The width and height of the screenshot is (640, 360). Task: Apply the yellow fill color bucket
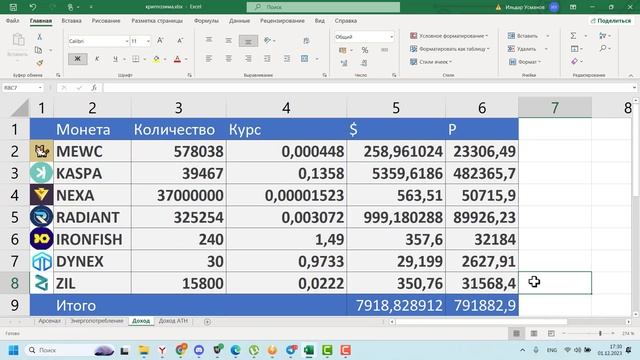point(156,59)
